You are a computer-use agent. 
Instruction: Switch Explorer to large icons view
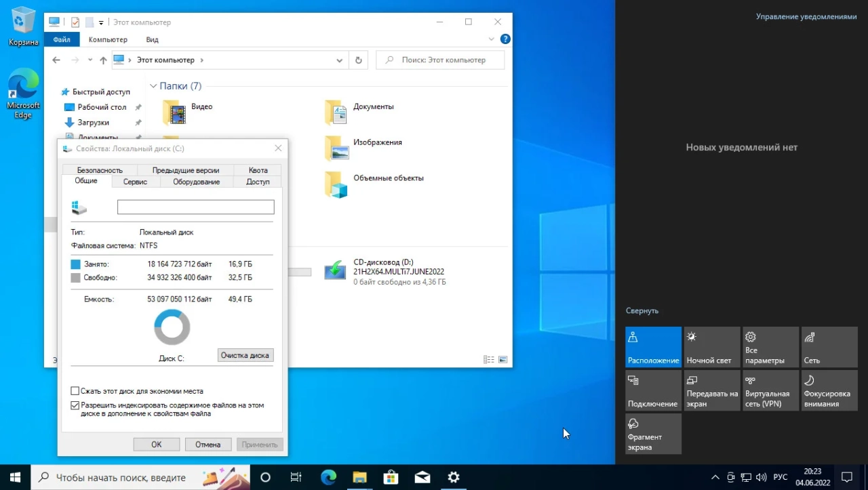pyautogui.click(x=503, y=359)
